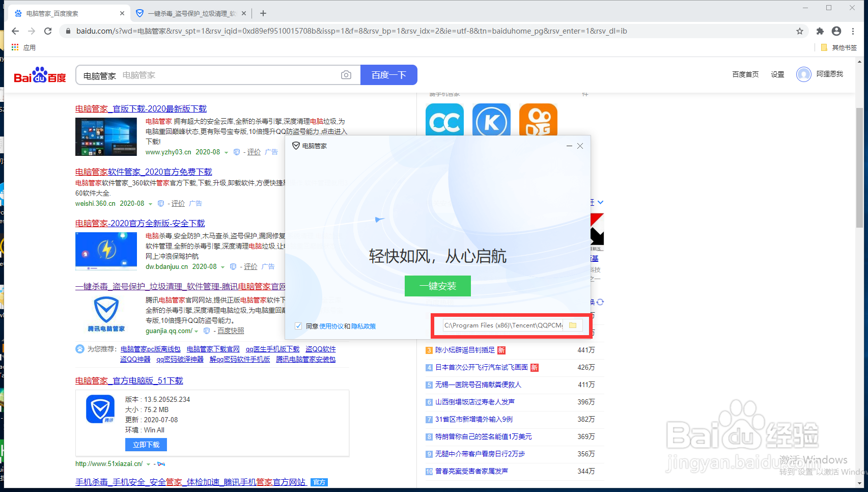Click the Baidu logo
This screenshot has width=868, height=492.
(40, 74)
